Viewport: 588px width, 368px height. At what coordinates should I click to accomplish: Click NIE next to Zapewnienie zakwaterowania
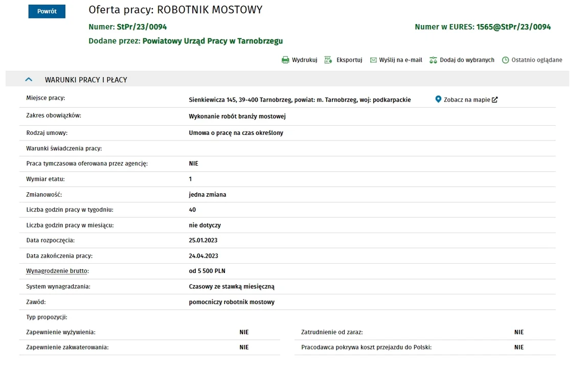(x=244, y=348)
